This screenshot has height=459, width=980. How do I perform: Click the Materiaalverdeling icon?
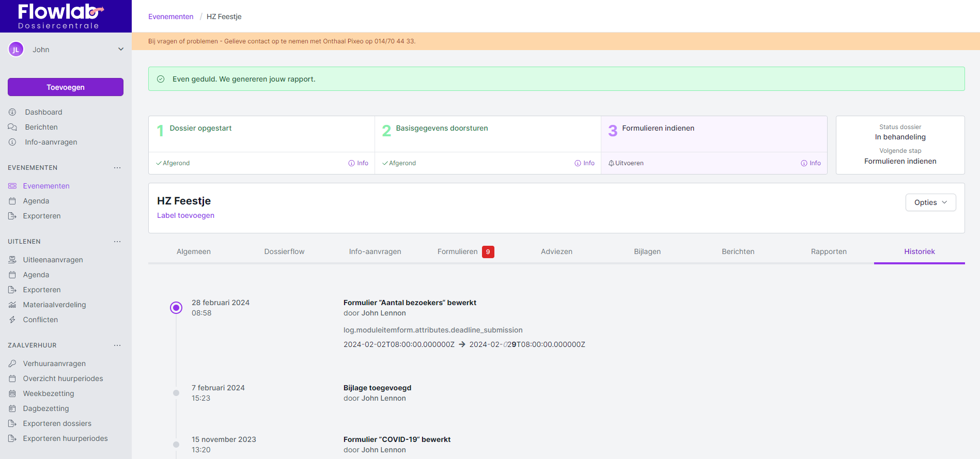(12, 305)
